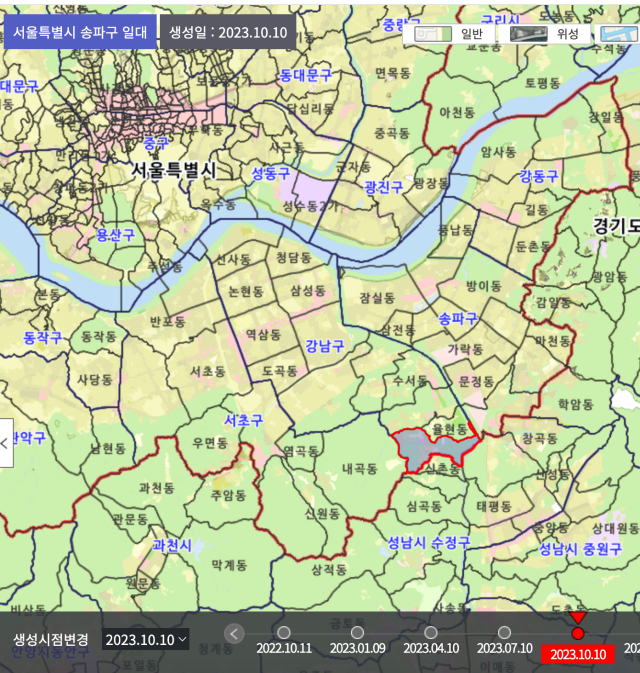Click the 성남시 중원구 label
The height and width of the screenshot is (673, 640).
click(x=580, y=549)
